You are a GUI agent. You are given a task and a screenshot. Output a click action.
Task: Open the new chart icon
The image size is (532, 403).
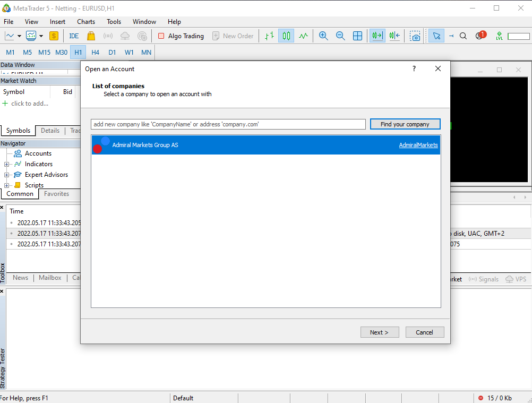coord(10,36)
